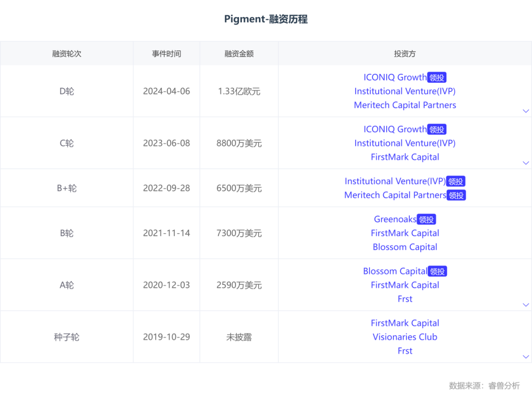The height and width of the screenshot is (407, 532).
Task: Click 领投 badge beside Blossom Capital in A轮
Action: tap(437, 271)
